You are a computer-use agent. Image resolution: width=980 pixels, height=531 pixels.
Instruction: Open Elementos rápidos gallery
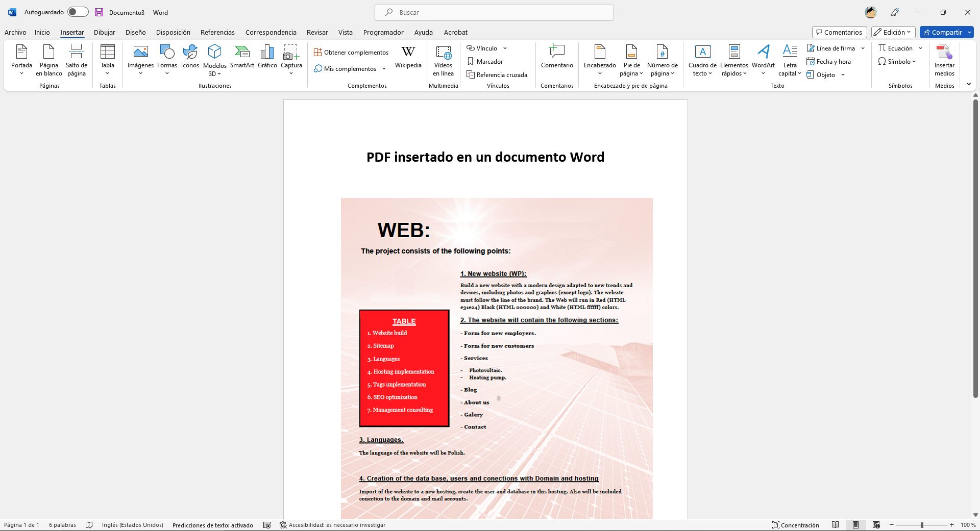coord(734,60)
